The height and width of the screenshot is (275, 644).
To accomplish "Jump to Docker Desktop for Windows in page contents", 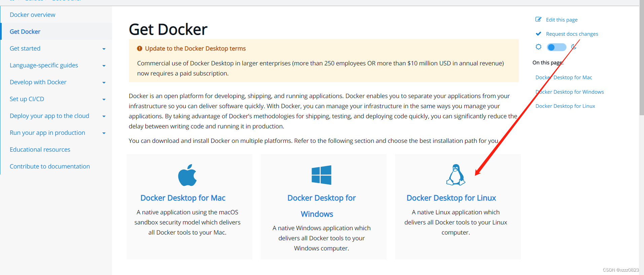I will pos(570,92).
